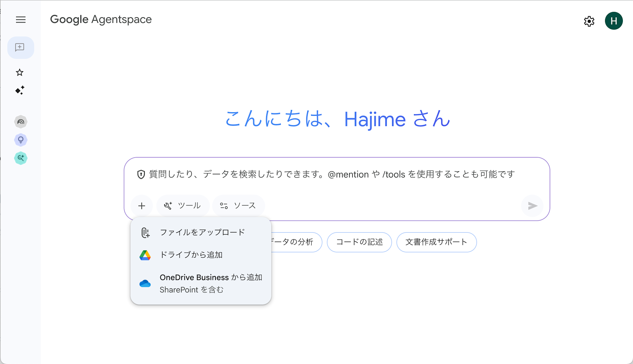Open the hamburger main menu
This screenshot has width=633, height=364.
[21, 20]
